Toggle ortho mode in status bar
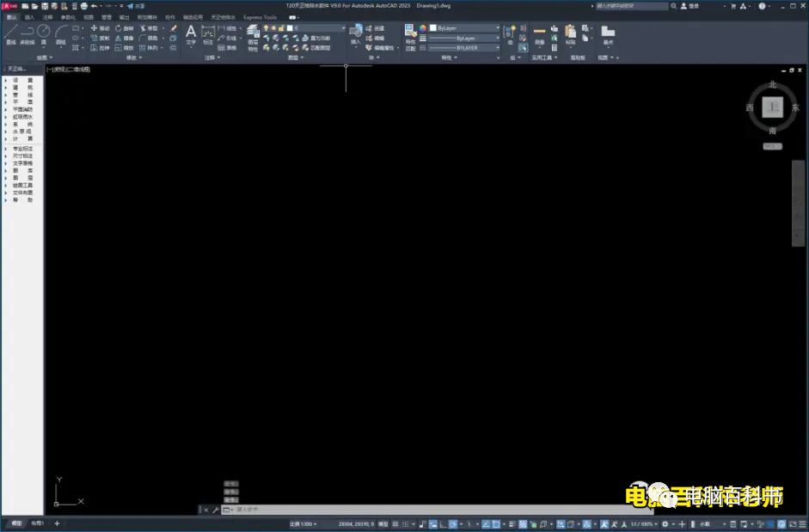This screenshot has width=809, height=532. 444,523
